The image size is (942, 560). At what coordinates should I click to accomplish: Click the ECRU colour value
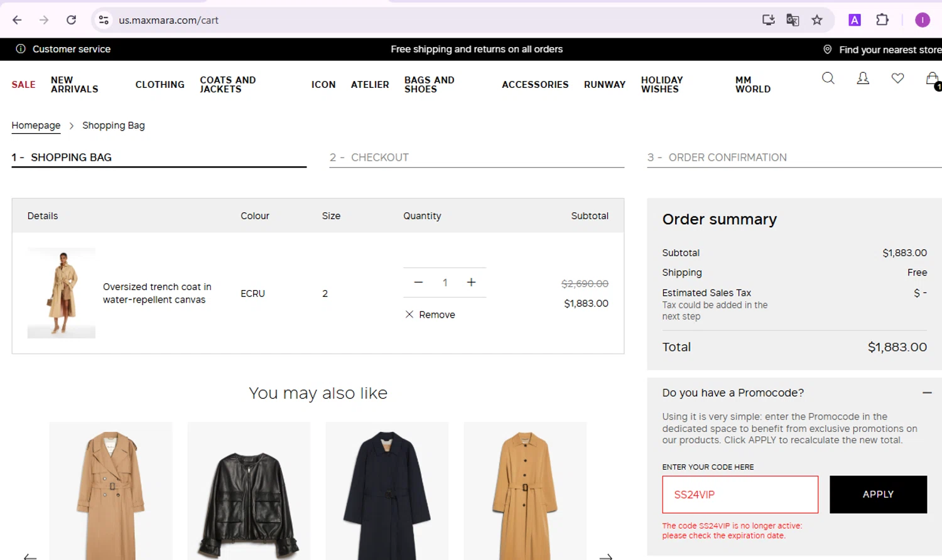click(252, 294)
